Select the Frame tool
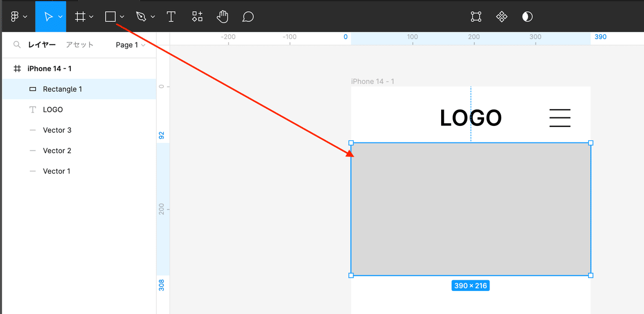 click(x=80, y=17)
